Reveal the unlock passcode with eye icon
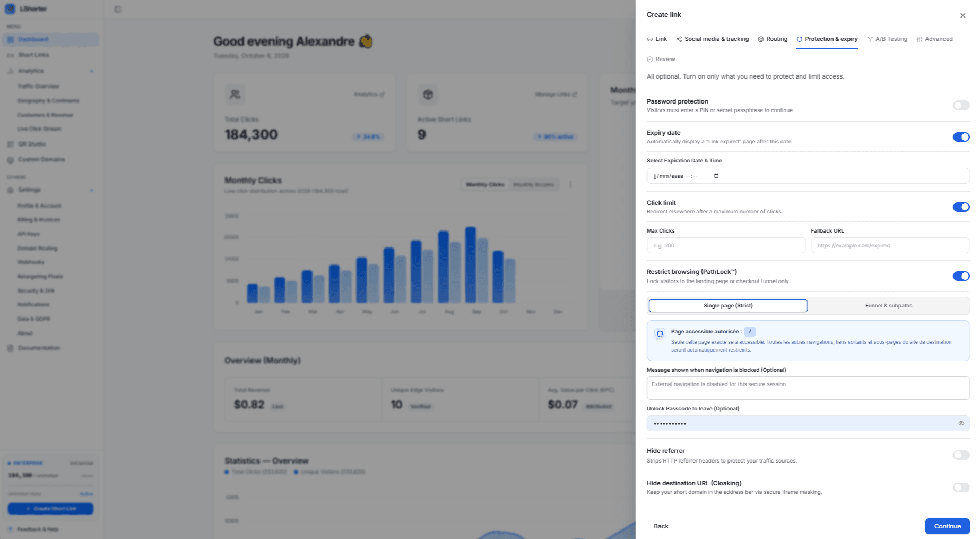Image resolution: width=980 pixels, height=539 pixels. point(961,423)
